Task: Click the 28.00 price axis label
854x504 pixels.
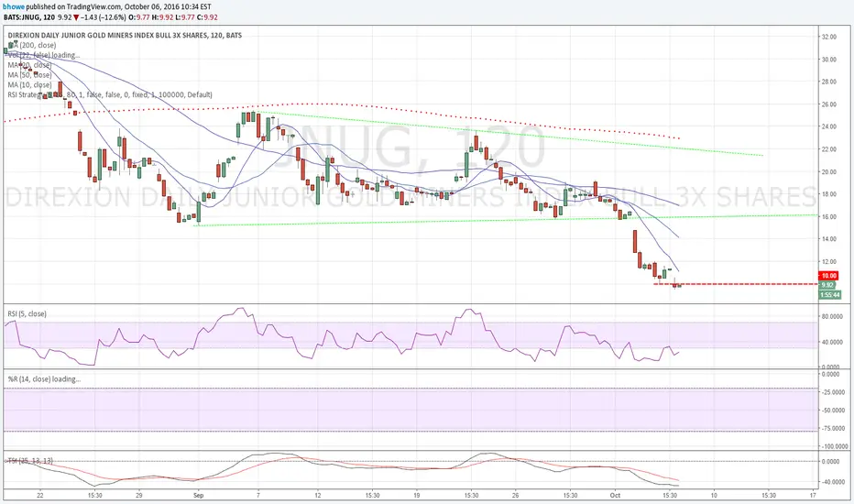Action: [x=829, y=82]
